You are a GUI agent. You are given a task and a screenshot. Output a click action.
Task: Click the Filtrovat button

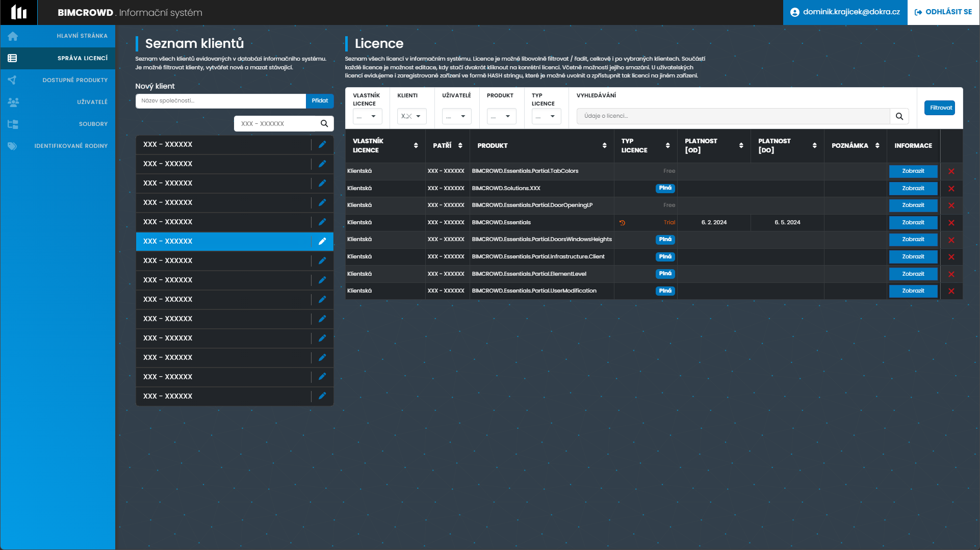click(x=940, y=108)
